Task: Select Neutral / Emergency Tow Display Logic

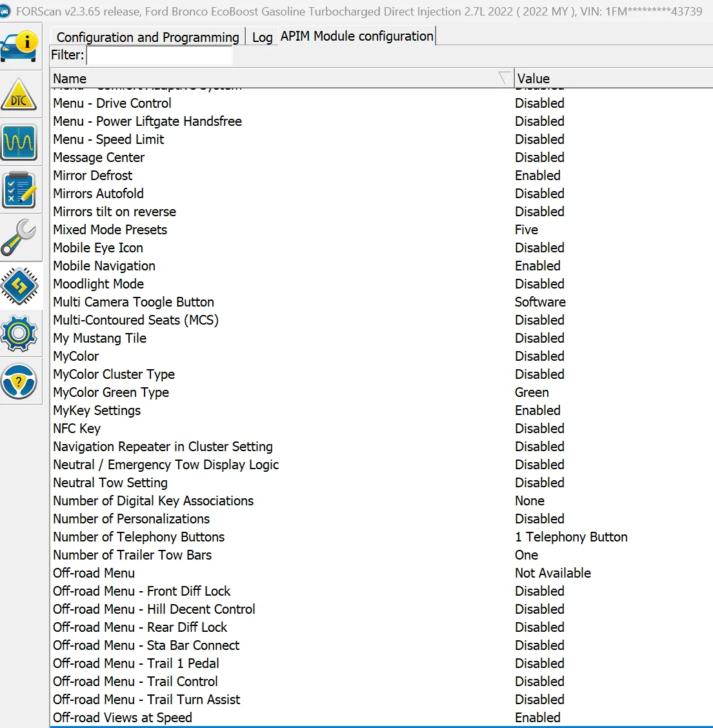Action: tap(381, 465)
